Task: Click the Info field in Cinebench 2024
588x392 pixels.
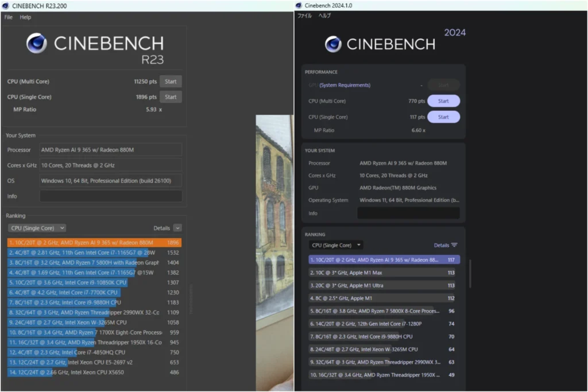Action: tap(408, 214)
